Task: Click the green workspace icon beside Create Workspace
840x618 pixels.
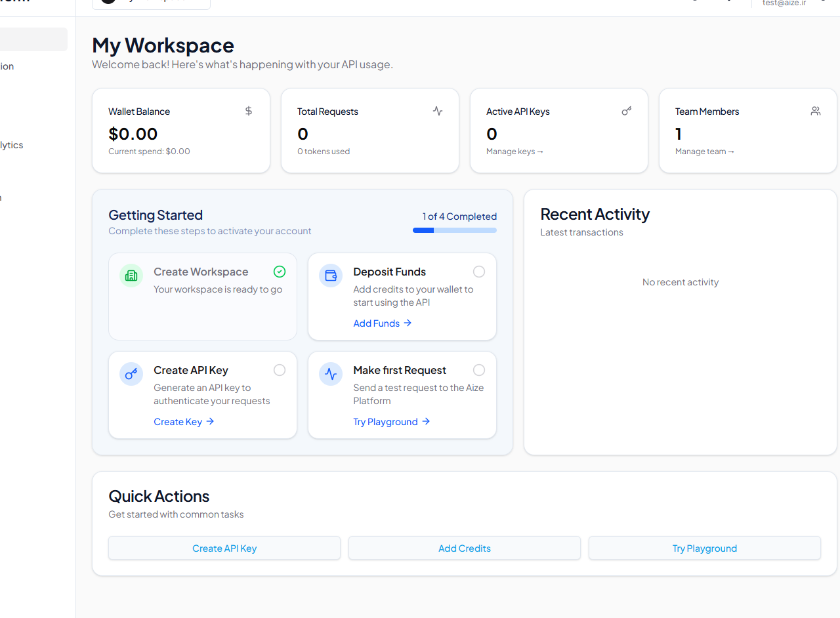Action: point(131,276)
